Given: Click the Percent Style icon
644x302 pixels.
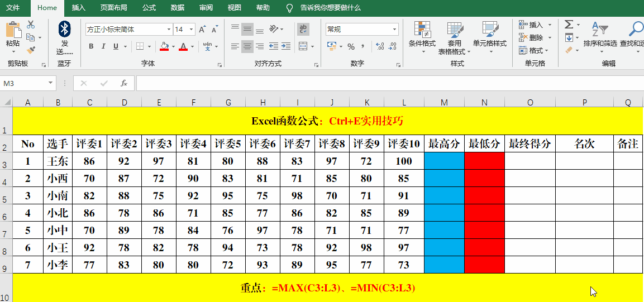Looking at the screenshot, I should pyautogui.click(x=351, y=46).
